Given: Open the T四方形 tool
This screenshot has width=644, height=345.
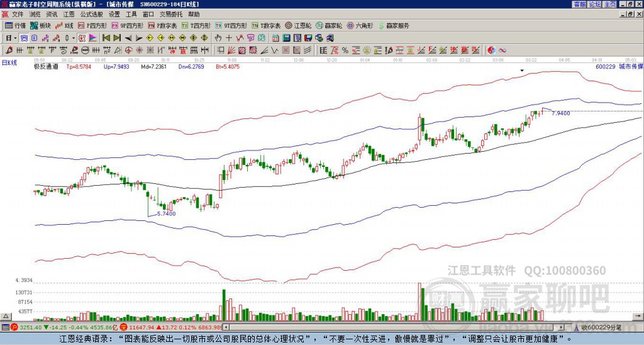Looking at the screenshot, I should (x=196, y=25).
